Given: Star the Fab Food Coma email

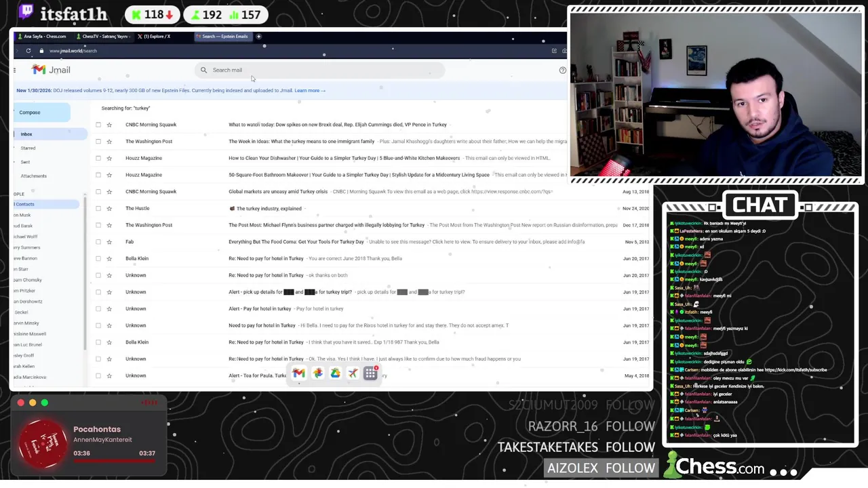Looking at the screenshot, I should click(x=109, y=241).
